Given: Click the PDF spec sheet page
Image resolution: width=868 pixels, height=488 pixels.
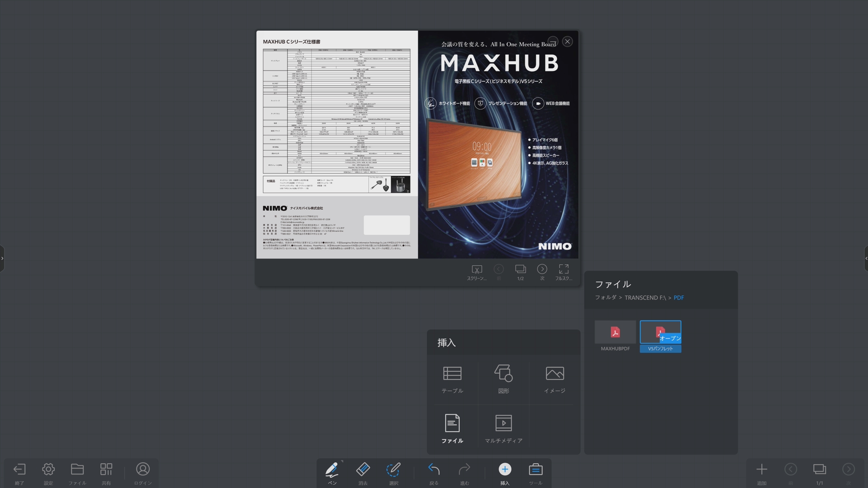Looking at the screenshot, I should pyautogui.click(x=337, y=145).
